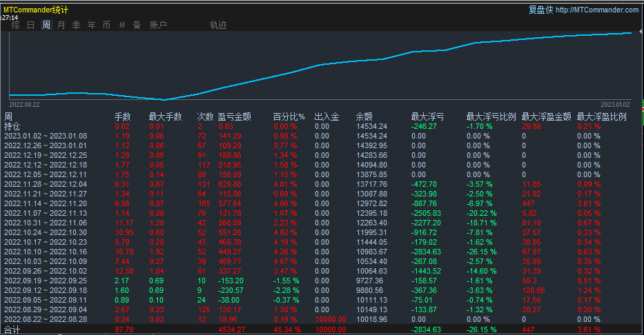Click the chart start date 2022.08.22

point(24,105)
